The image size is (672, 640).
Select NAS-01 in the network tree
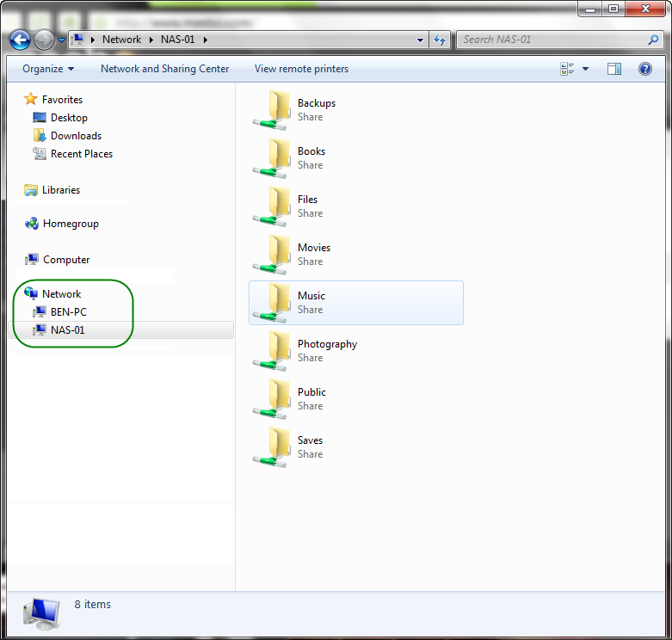click(67, 329)
